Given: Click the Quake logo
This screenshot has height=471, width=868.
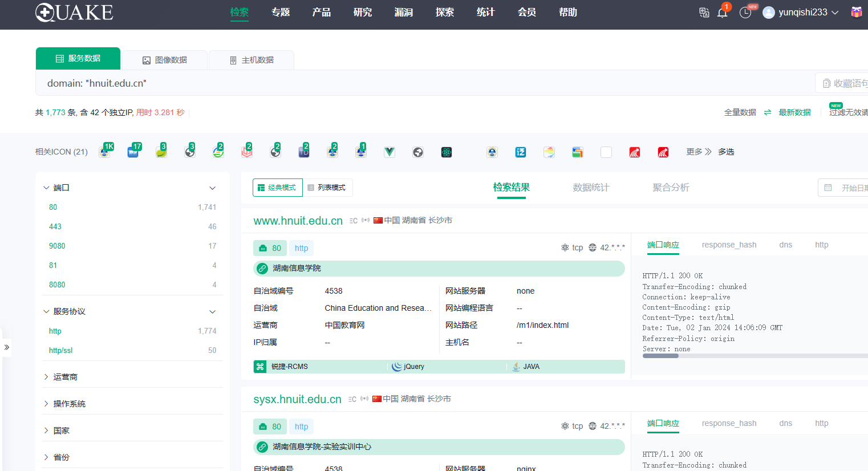Looking at the screenshot, I should click(x=74, y=13).
